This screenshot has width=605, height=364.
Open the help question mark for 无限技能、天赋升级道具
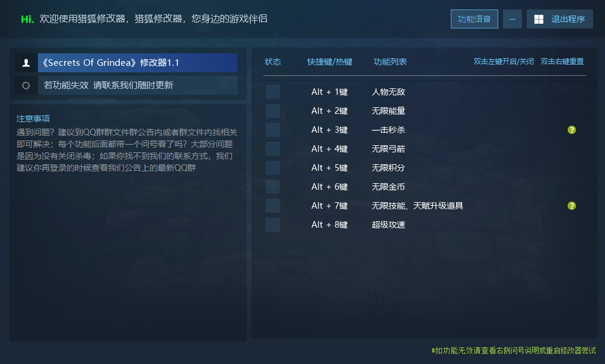tap(571, 206)
